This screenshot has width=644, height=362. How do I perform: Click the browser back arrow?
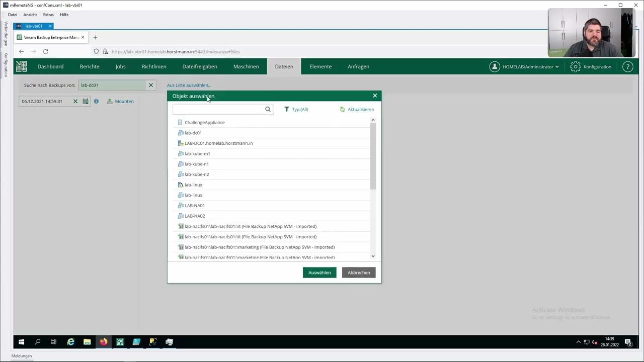tap(21, 51)
